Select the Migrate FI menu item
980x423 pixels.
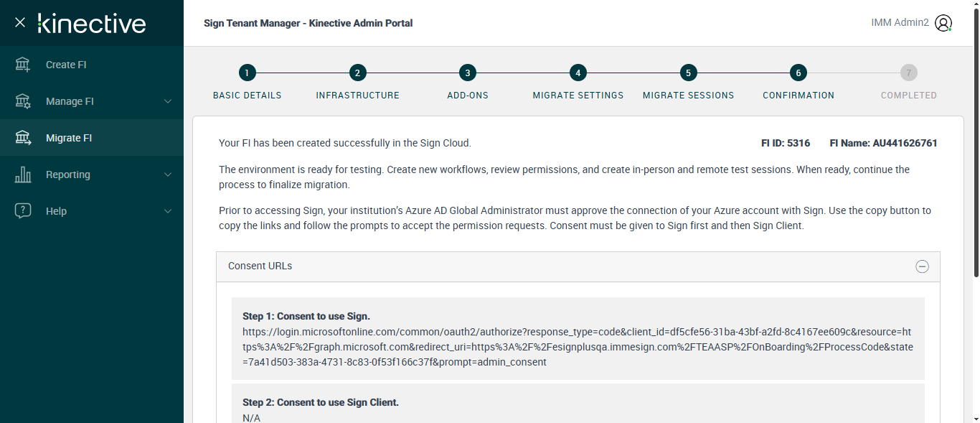coord(69,138)
